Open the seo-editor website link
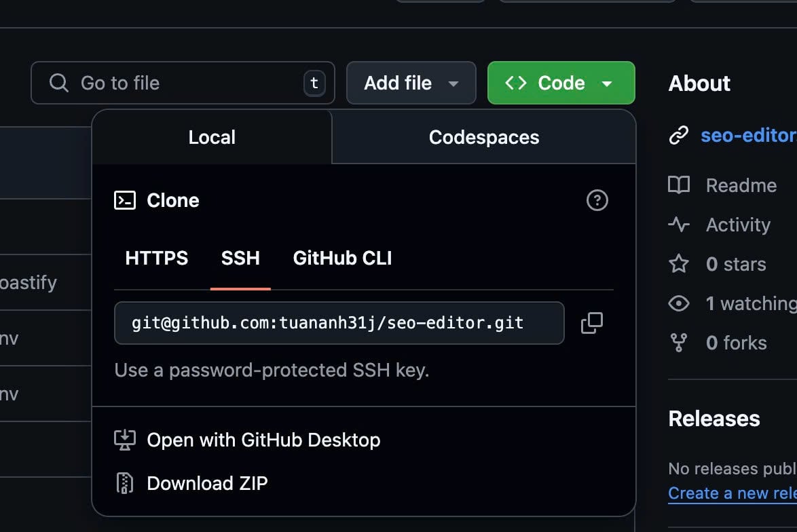This screenshot has width=797, height=532. click(748, 135)
